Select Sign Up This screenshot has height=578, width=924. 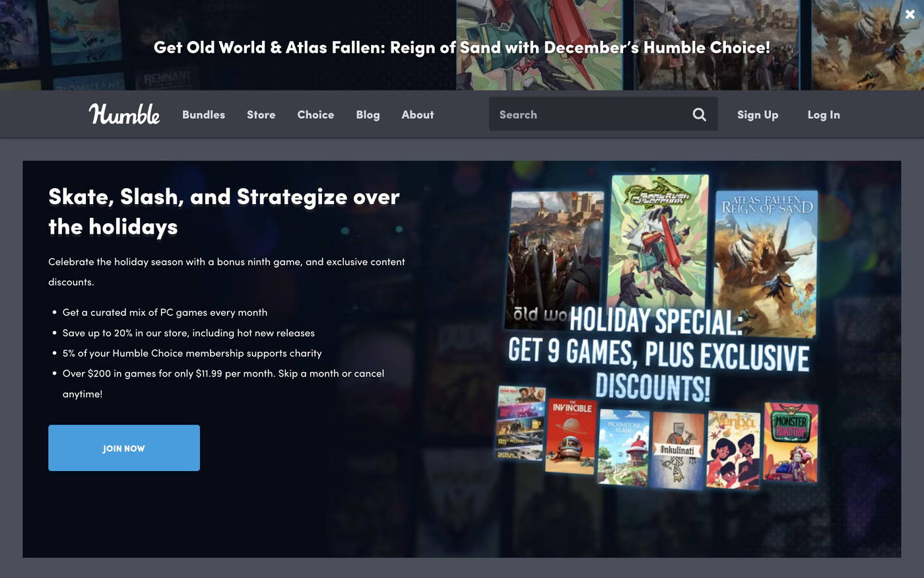(758, 114)
